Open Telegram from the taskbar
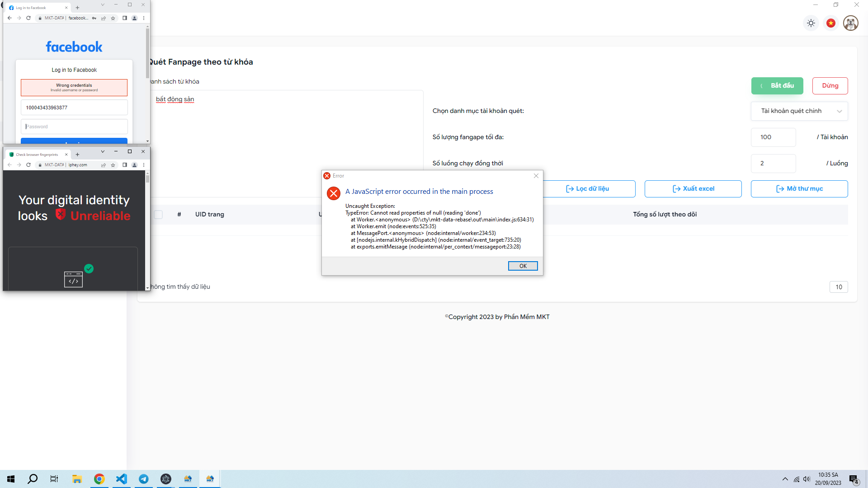 (x=144, y=479)
